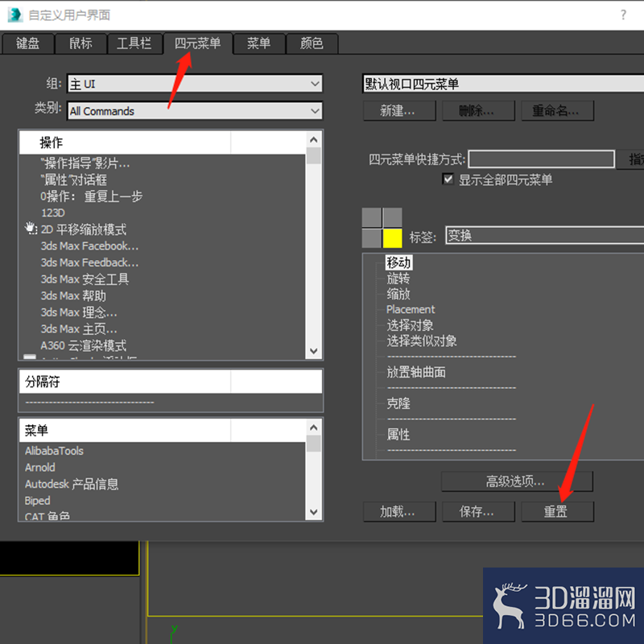Select Biped in the menu list
644x644 pixels.
[37, 501]
